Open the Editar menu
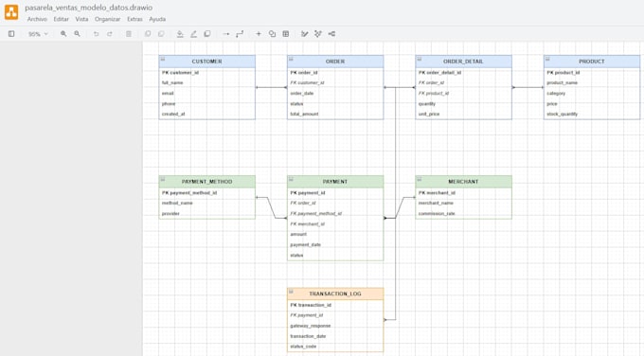The height and width of the screenshot is (356, 644). (x=62, y=19)
